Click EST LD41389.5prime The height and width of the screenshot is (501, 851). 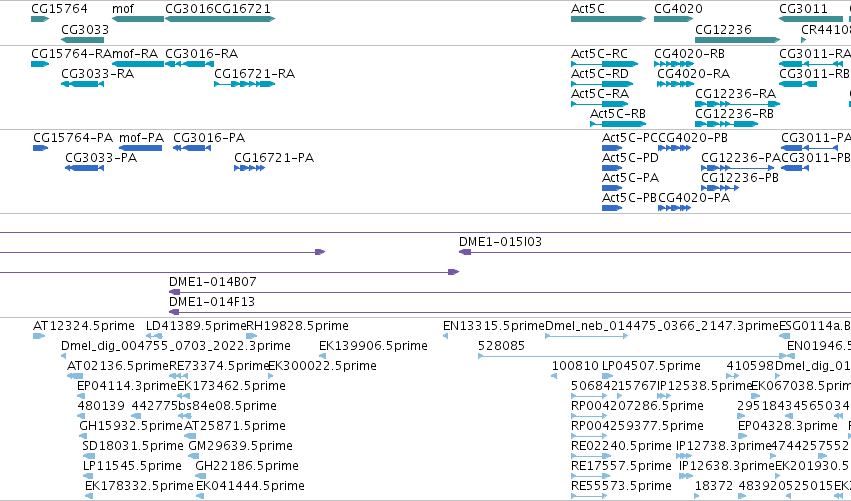coord(196,326)
